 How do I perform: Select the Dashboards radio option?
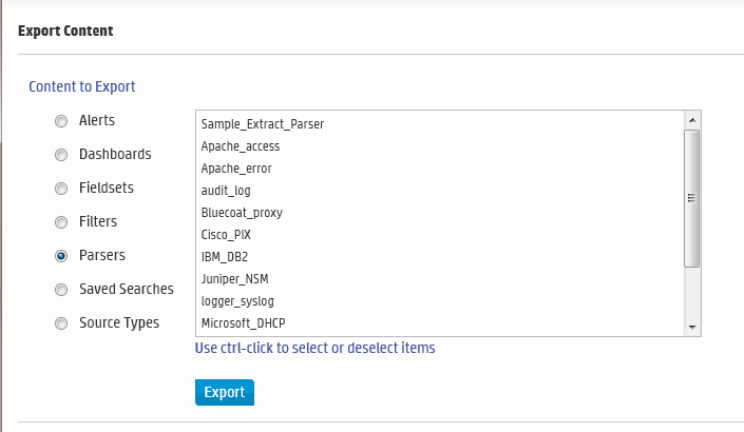tap(60, 155)
